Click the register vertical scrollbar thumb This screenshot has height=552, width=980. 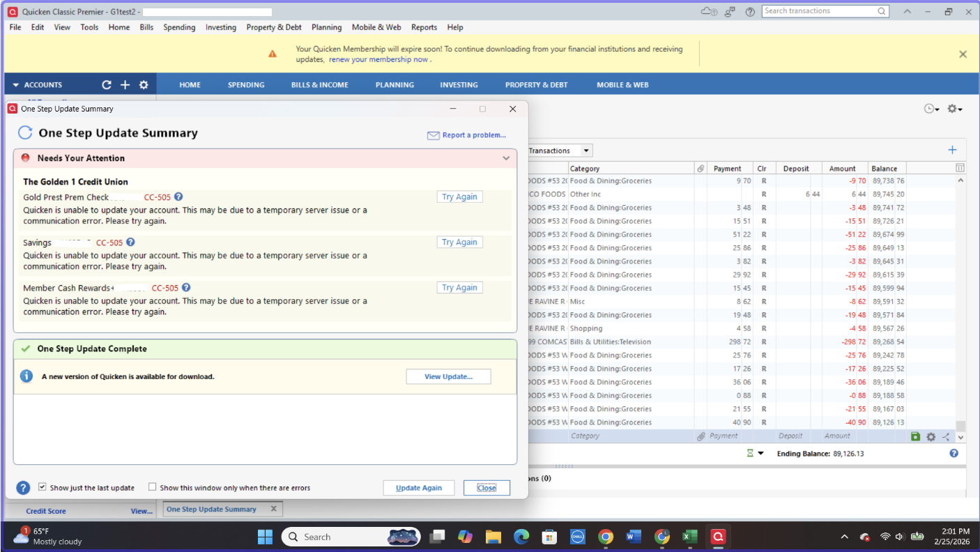pos(960,426)
